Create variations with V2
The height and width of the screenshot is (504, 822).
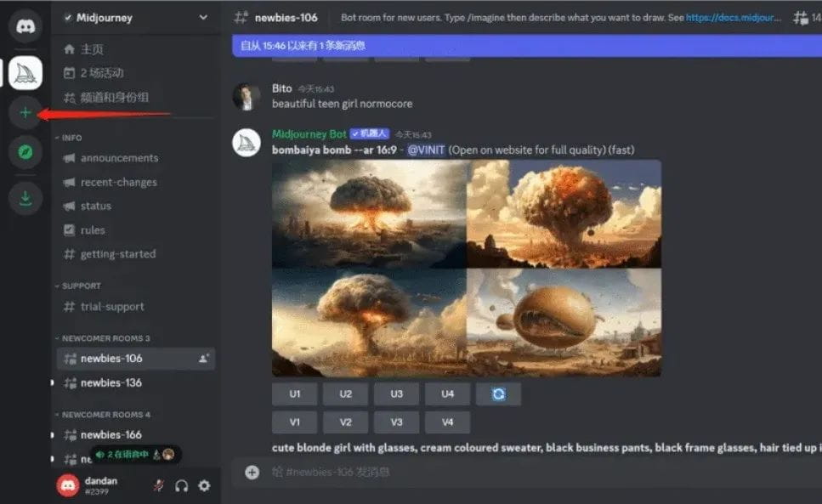[x=345, y=422]
